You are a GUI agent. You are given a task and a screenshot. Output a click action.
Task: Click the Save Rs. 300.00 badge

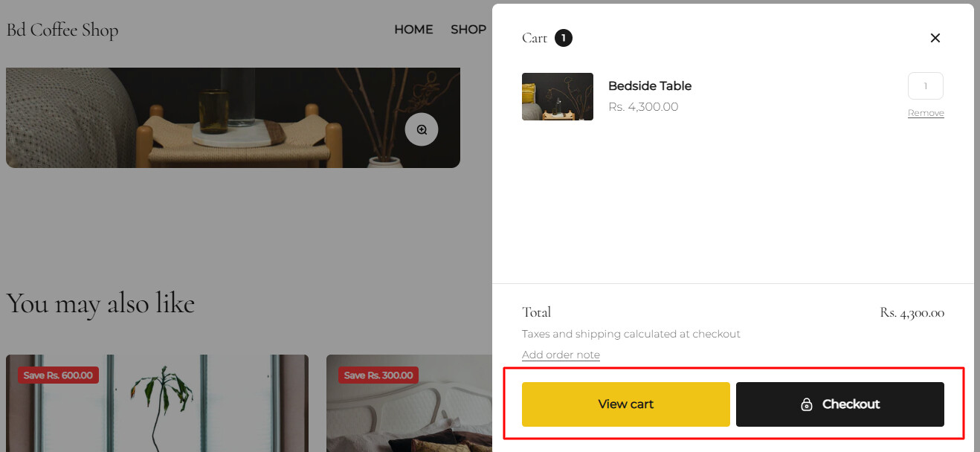(378, 375)
